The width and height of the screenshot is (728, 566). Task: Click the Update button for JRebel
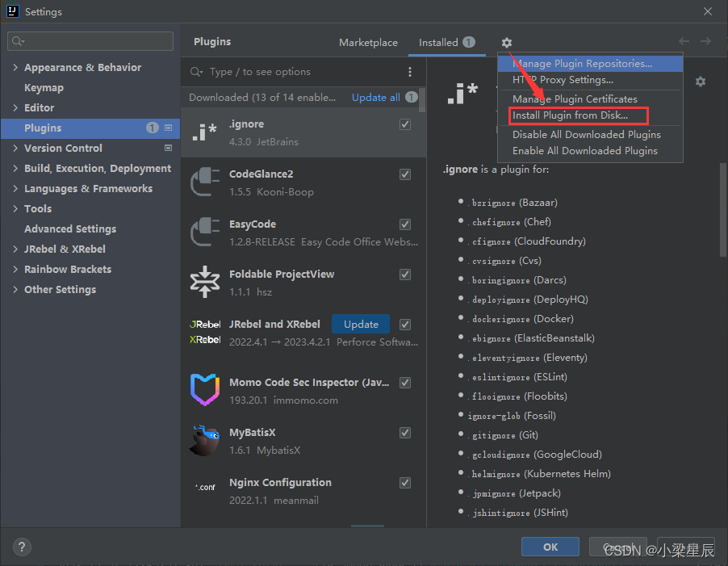pyautogui.click(x=361, y=324)
